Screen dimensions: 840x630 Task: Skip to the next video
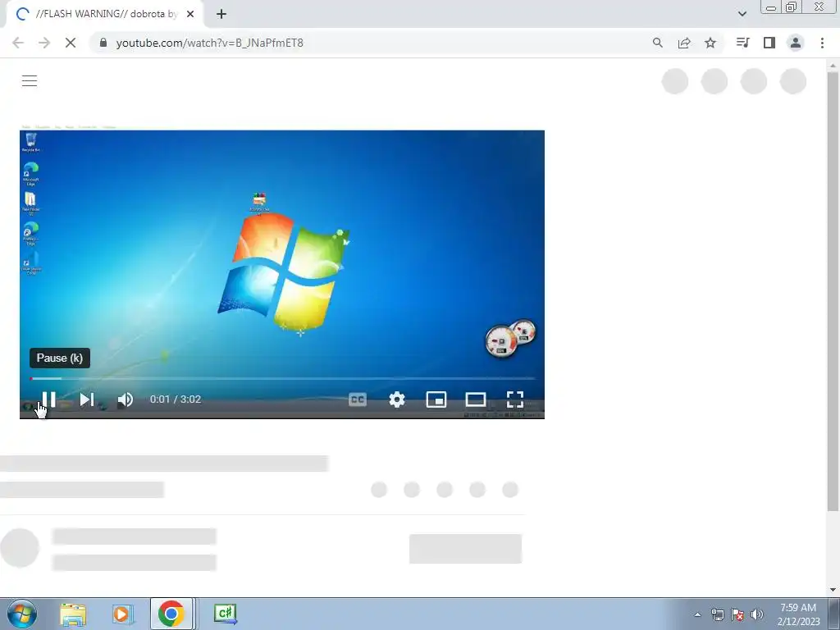coord(86,399)
